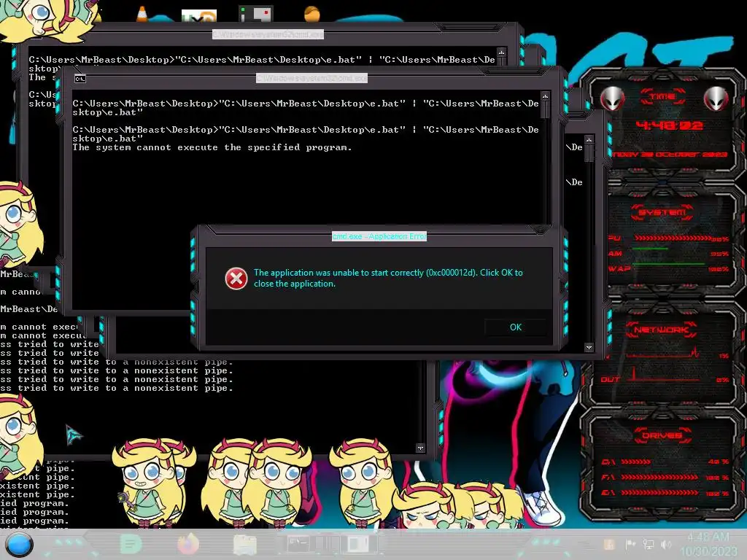Click the taskbar clock showing 4:48 AM
Image resolution: width=747 pixels, height=560 pixels.
tap(708, 544)
